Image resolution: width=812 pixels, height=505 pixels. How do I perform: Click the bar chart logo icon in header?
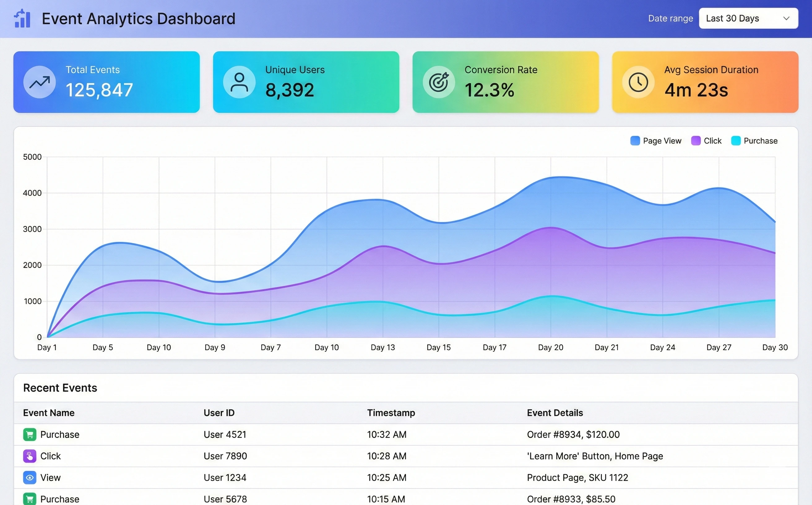(22, 18)
